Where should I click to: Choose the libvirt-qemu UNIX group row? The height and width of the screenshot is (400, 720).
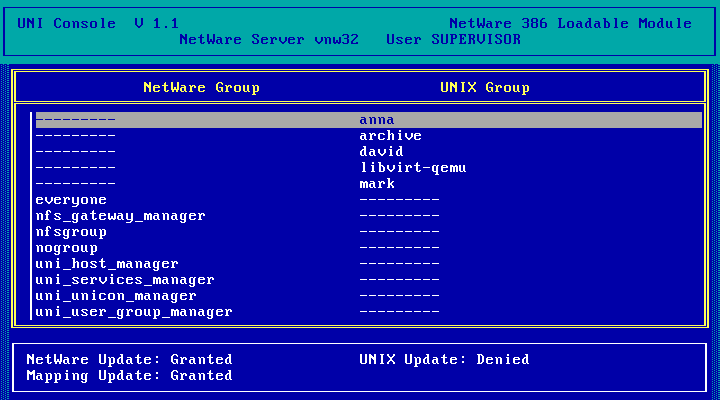click(369, 168)
